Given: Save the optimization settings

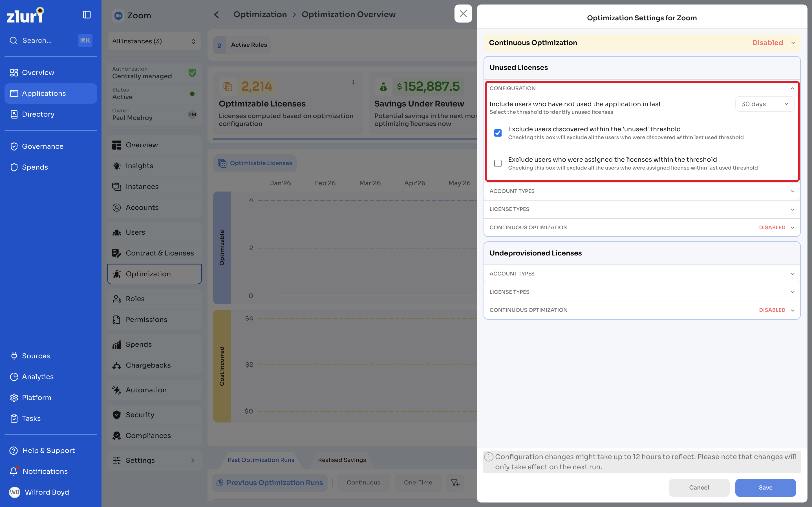Looking at the screenshot, I should tap(765, 487).
